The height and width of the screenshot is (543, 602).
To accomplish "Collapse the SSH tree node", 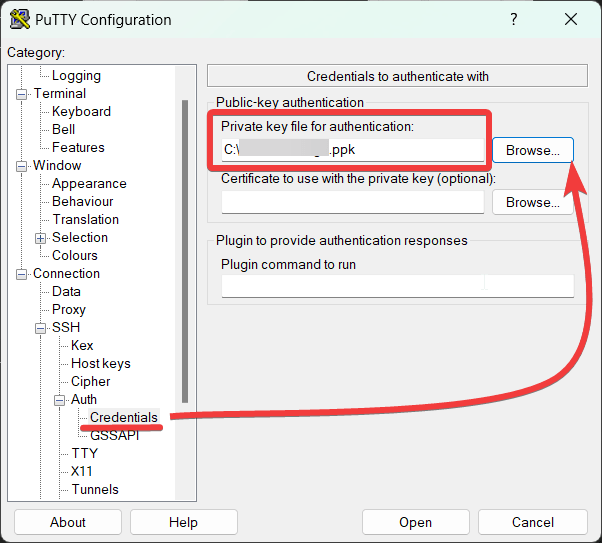I will click(x=41, y=327).
